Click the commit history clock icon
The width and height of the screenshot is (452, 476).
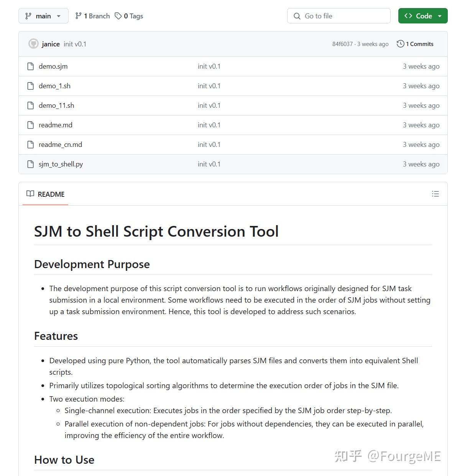pos(400,44)
